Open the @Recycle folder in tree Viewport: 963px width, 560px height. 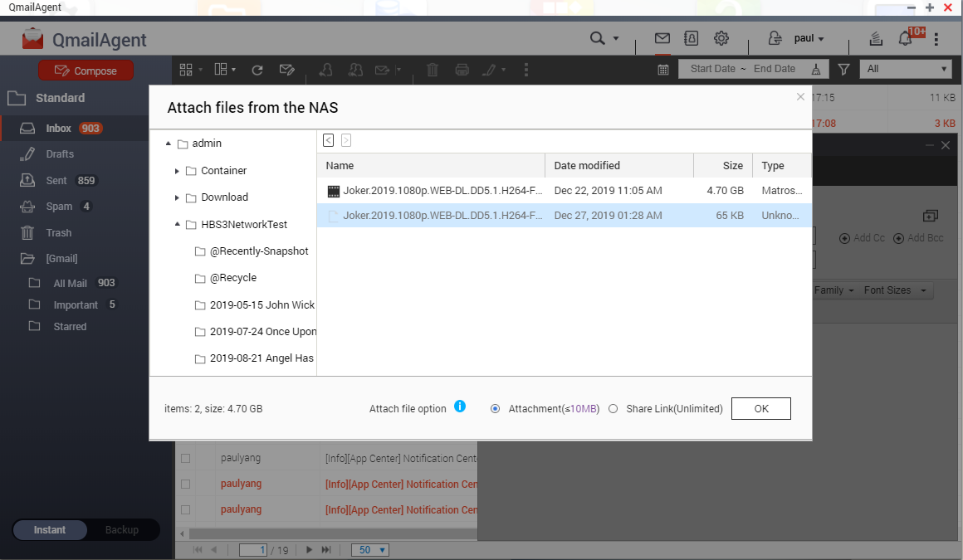(232, 278)
